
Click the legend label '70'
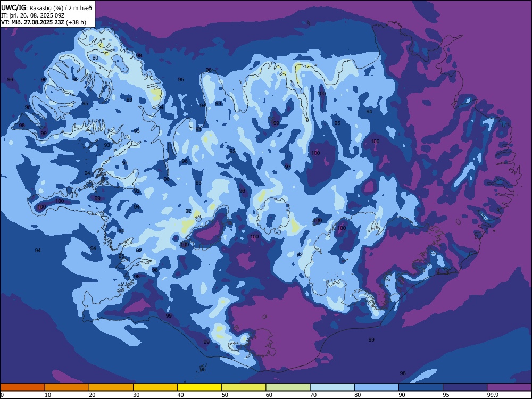point(313,395)
